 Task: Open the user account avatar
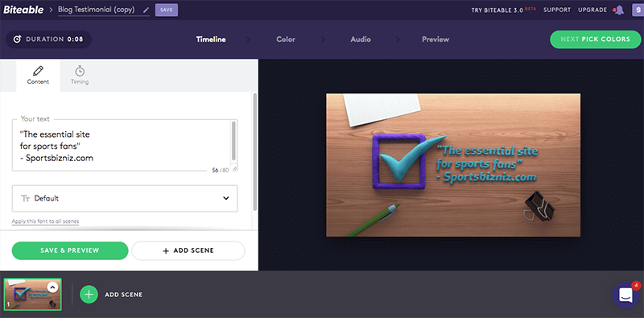pos(638,10)
